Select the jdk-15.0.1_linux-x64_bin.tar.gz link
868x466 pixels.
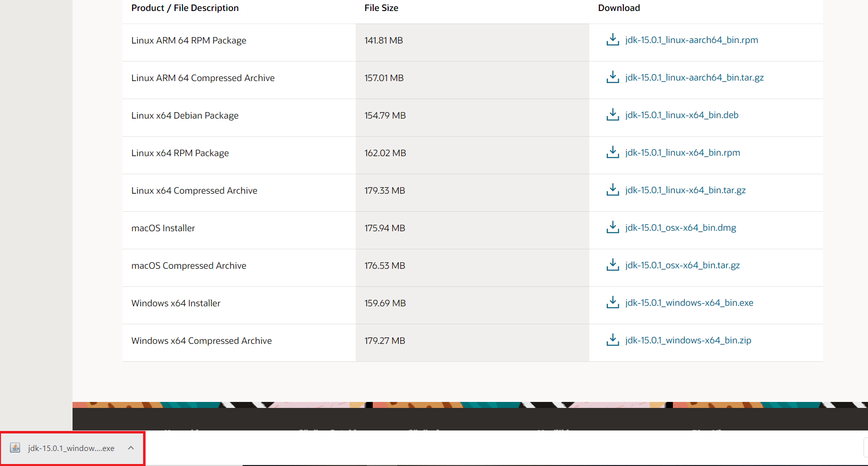(685, 190)
